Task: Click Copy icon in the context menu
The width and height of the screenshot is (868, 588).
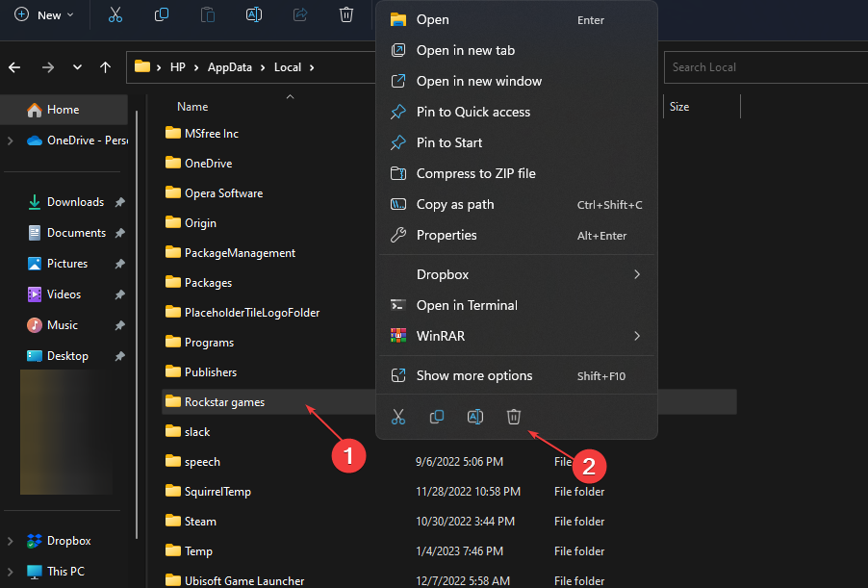Action: click(x=437, y=417)
